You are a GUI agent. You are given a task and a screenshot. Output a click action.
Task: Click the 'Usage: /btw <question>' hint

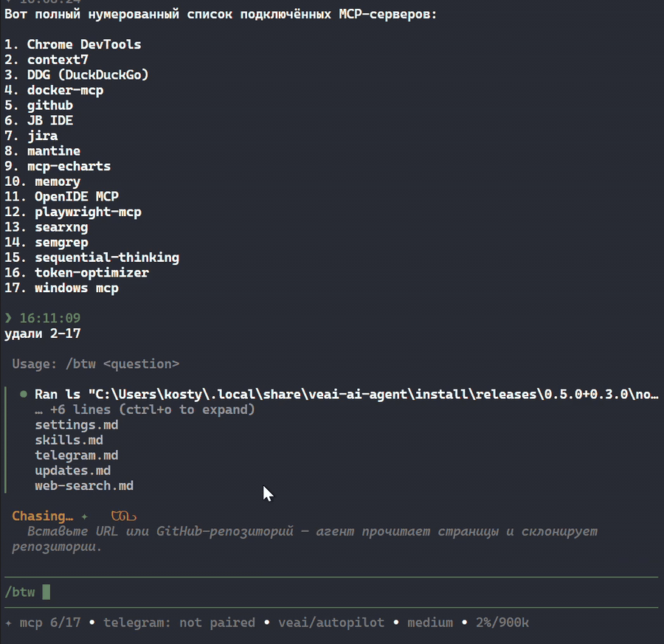[96, 364]
